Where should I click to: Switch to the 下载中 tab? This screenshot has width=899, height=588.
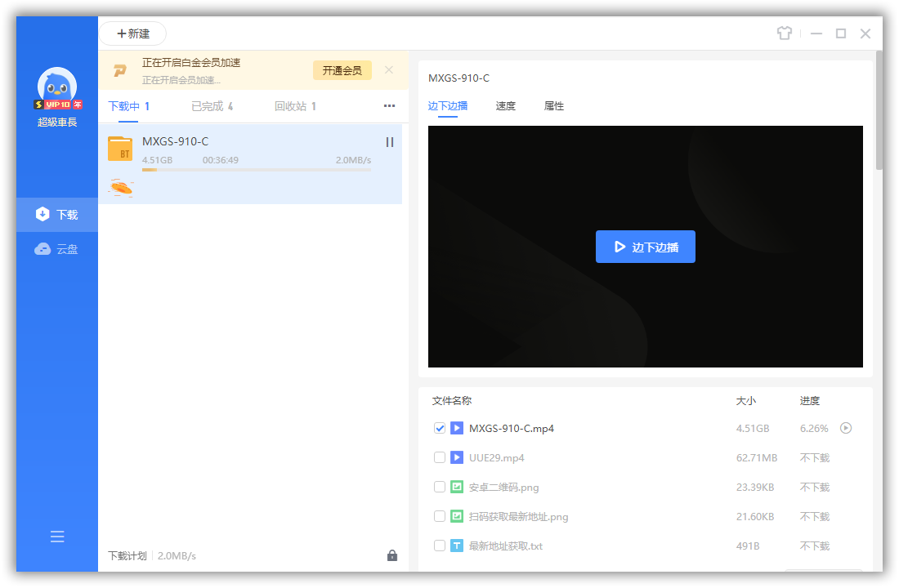(x=129, y=106)
